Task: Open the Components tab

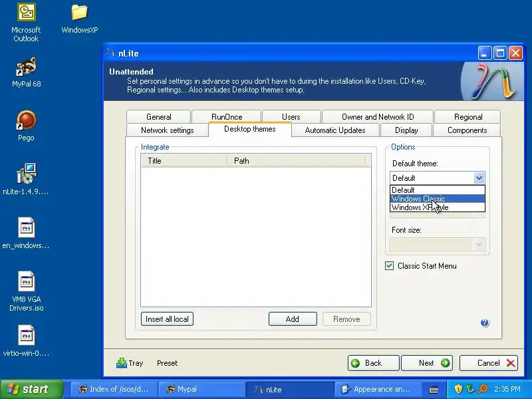Action: [x=467, y=130]
